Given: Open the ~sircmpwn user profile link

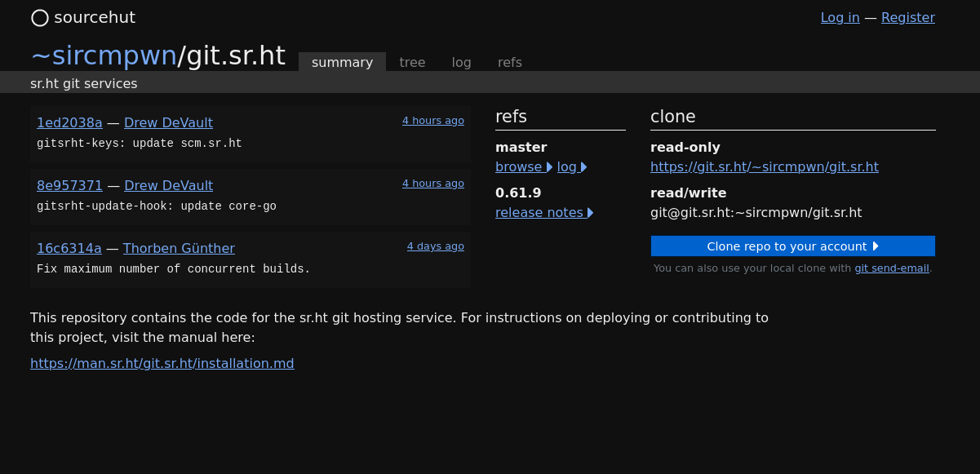Looking at the screenshot, I should 104,55.
